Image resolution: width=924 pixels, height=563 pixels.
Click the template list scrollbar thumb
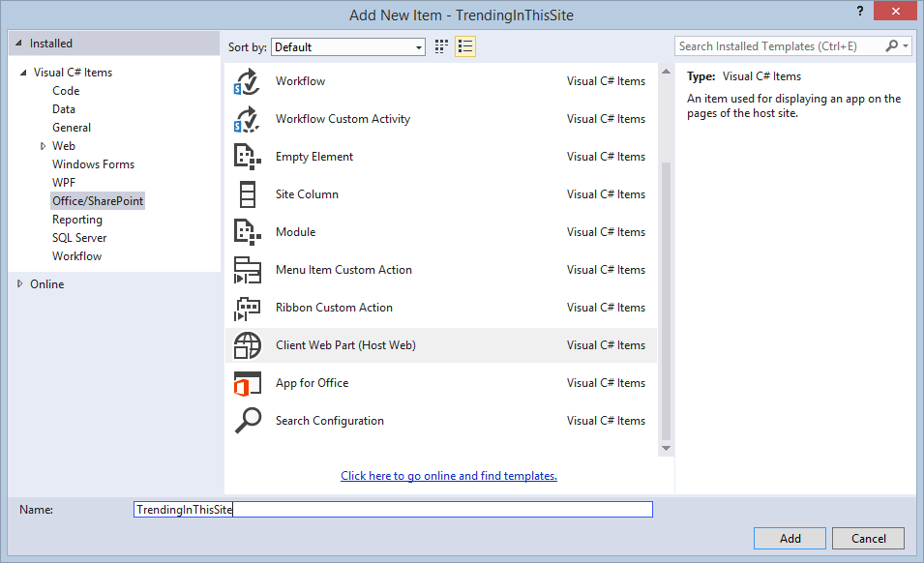(666, 300)
